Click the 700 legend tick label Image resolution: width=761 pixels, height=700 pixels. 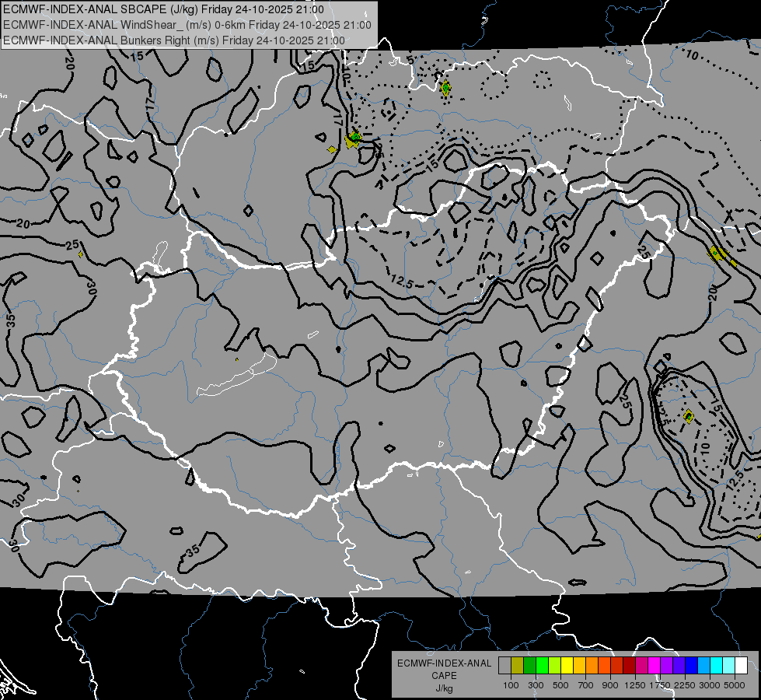(585, 685)
